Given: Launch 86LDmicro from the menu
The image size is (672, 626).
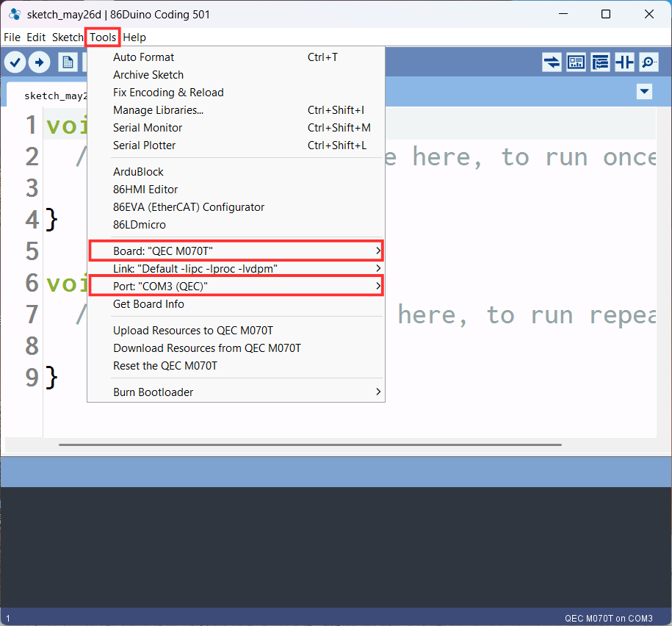Looking at the screenshot, I should point(236,224).
